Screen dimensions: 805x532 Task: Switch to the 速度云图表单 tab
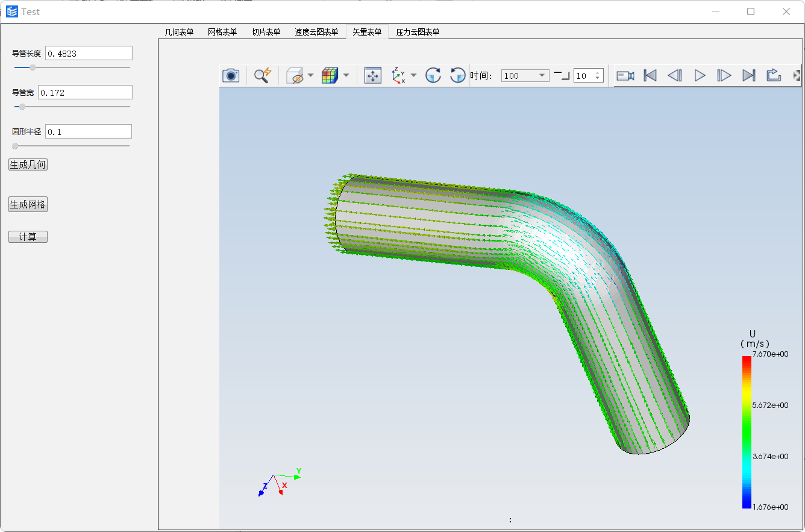tap(316, 32)
